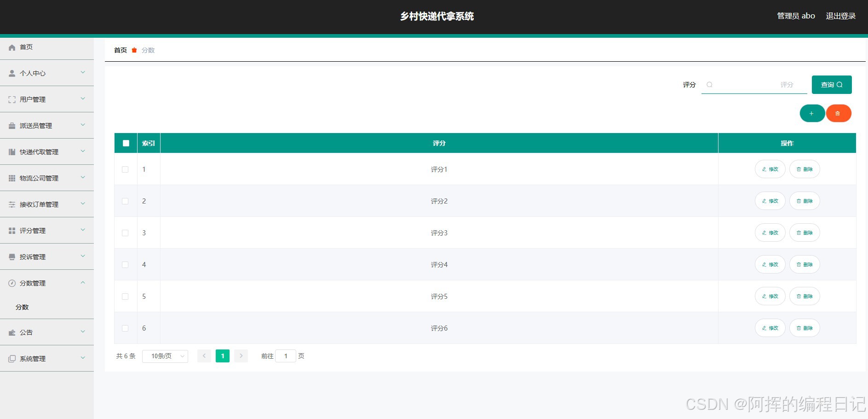
Task: Click the icon beside 投诉管理
Action: point(12,257)
